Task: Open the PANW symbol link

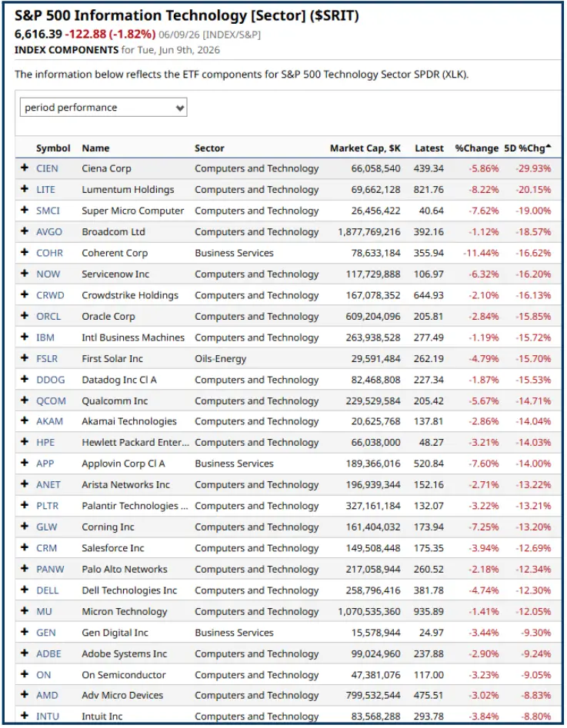Action: pyautogui.click(x=50, y=569)
